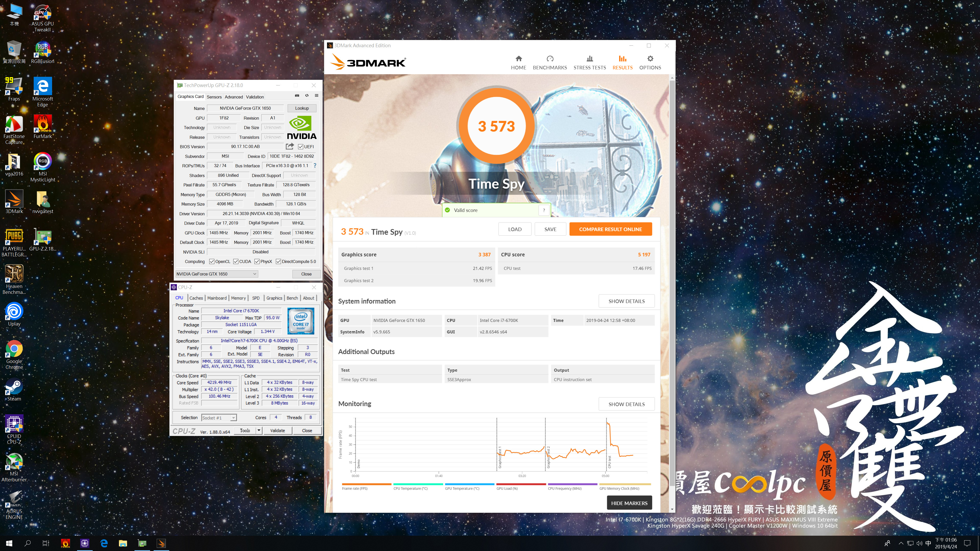Toggle the UEFI checkbox in GPU-Z

coord(301,147)
